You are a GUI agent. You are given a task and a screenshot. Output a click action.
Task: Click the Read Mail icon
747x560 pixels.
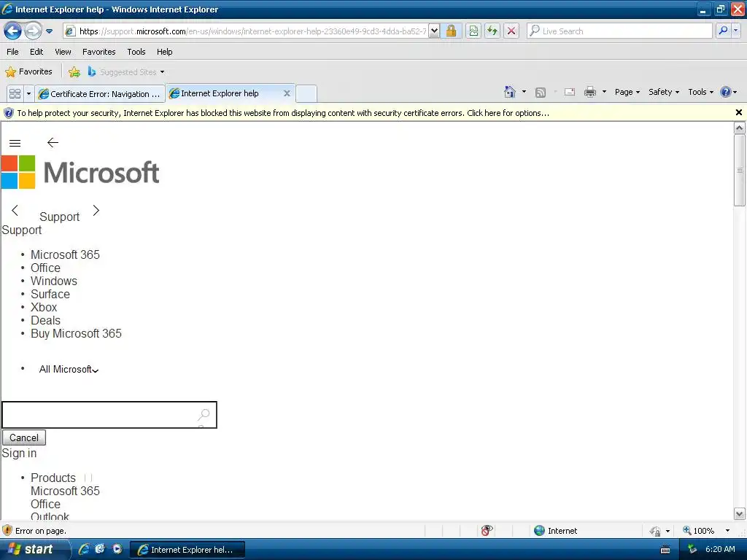(x=569, y=92)
